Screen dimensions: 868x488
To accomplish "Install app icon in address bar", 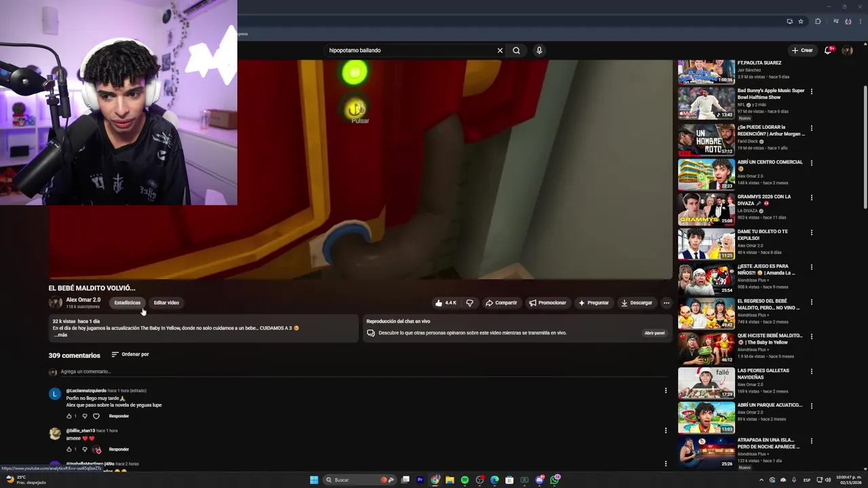I will coord(789,21).
